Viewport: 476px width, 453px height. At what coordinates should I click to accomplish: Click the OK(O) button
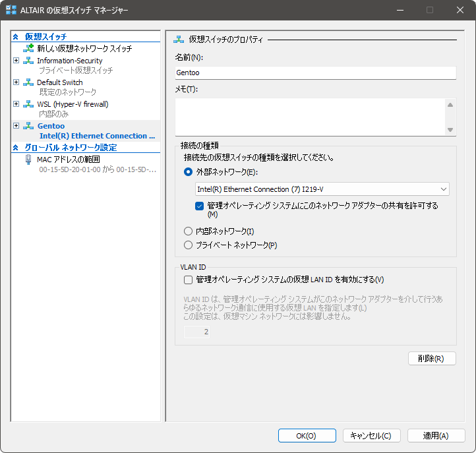(307, 436)
